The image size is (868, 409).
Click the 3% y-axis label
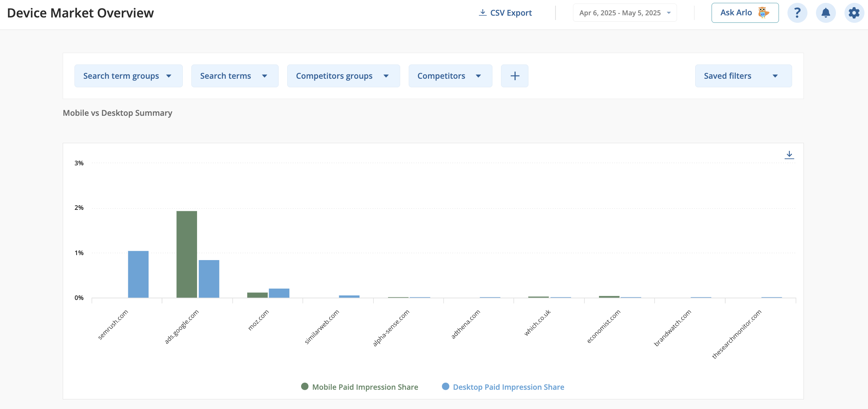coord(79,163)
